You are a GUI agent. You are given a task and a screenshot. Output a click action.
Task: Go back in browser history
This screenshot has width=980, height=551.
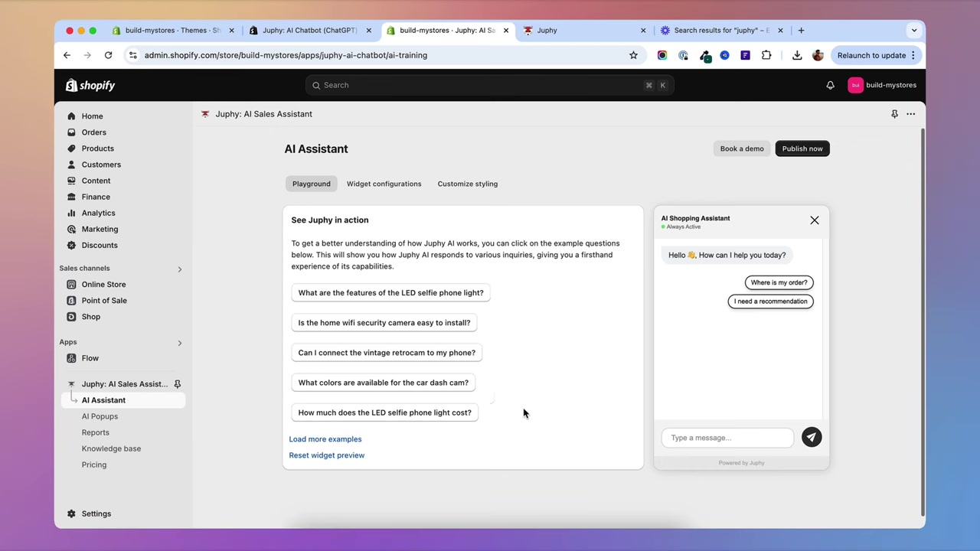click(67, 55)
